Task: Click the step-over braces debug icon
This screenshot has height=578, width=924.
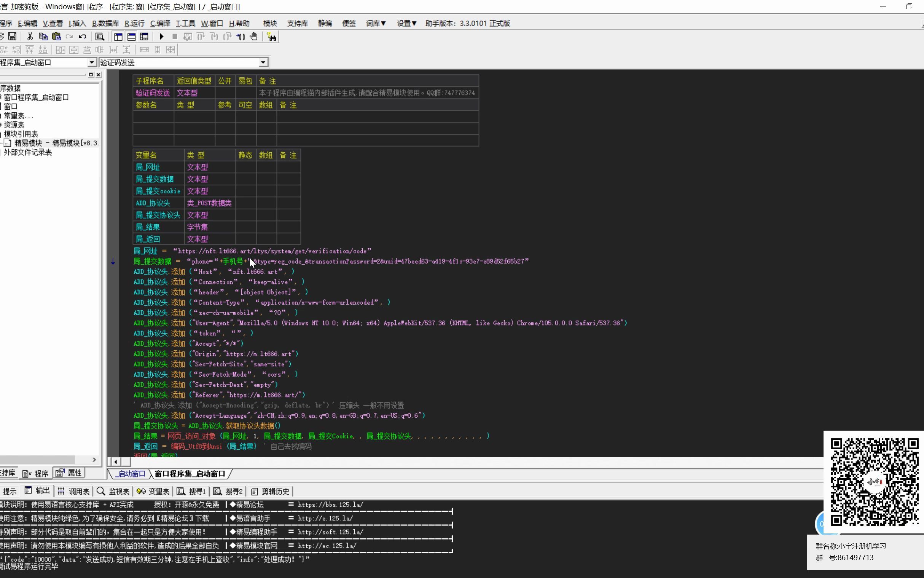Action: click(x=201, y=36)
